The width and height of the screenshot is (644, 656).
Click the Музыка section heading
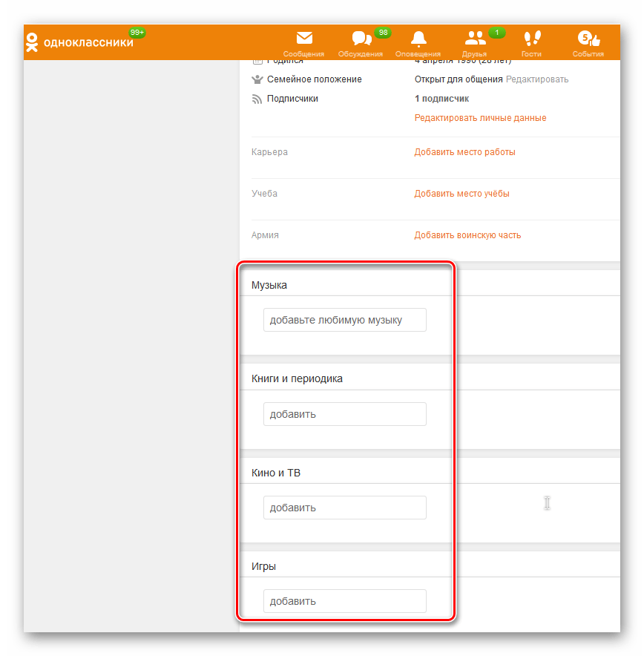(269, 285)
